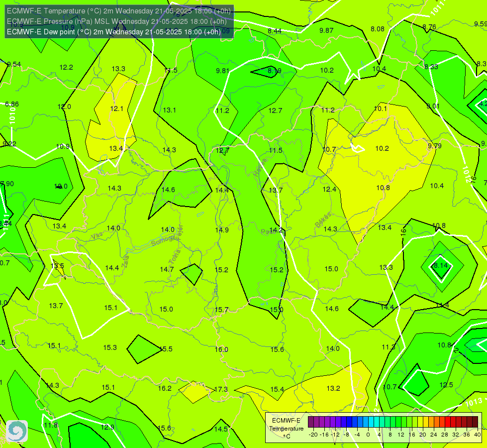This screenshot has height=448, width=487.
Task: Click the 14.5 temperature value
Action: (221, 429)
